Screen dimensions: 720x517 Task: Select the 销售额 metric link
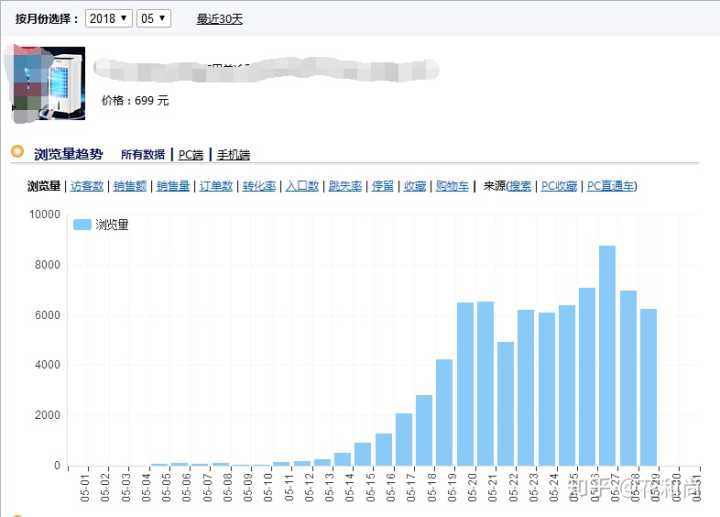point(130,186)
